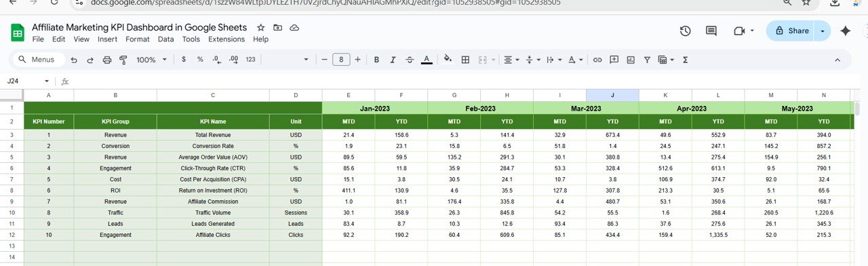The image size is (868, 266).
Task: Insert link with the chain icon
Action: [597, 60]
